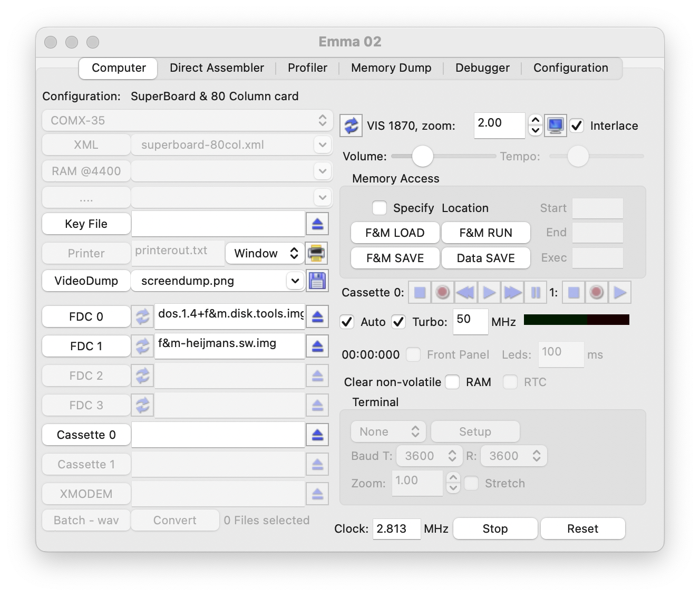700x596 pixels.
Task: Open the printer Window mode dropdown
Action: (x=265, y=253)
